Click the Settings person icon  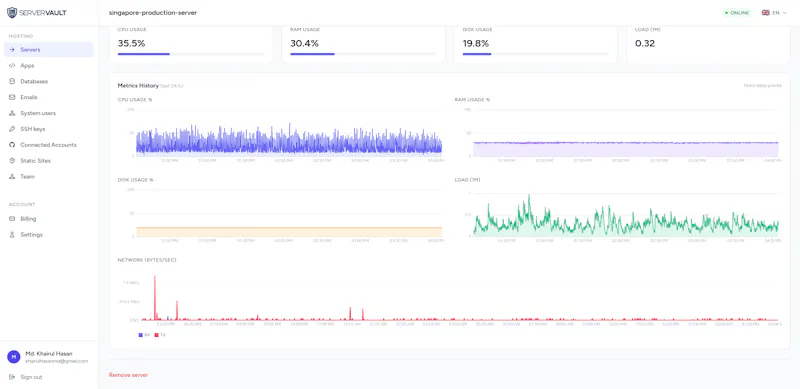coord(12,234)
